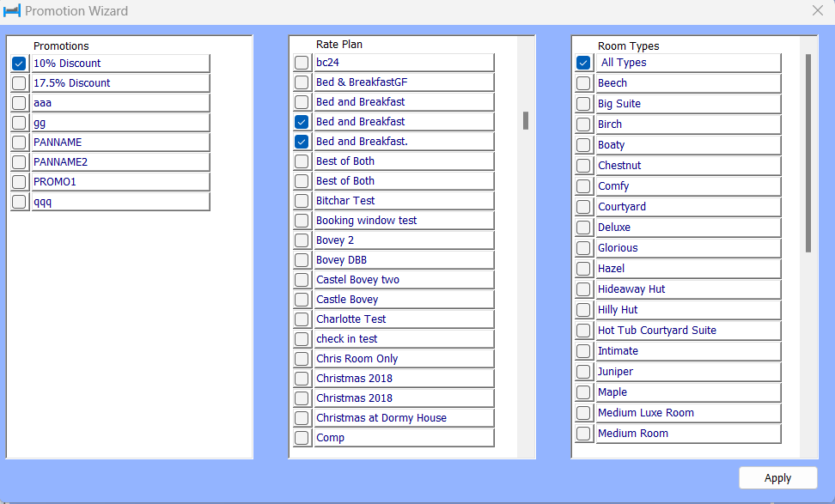Uncheck the All Types room checkbox
835x504 pixels.
[583, 63]
